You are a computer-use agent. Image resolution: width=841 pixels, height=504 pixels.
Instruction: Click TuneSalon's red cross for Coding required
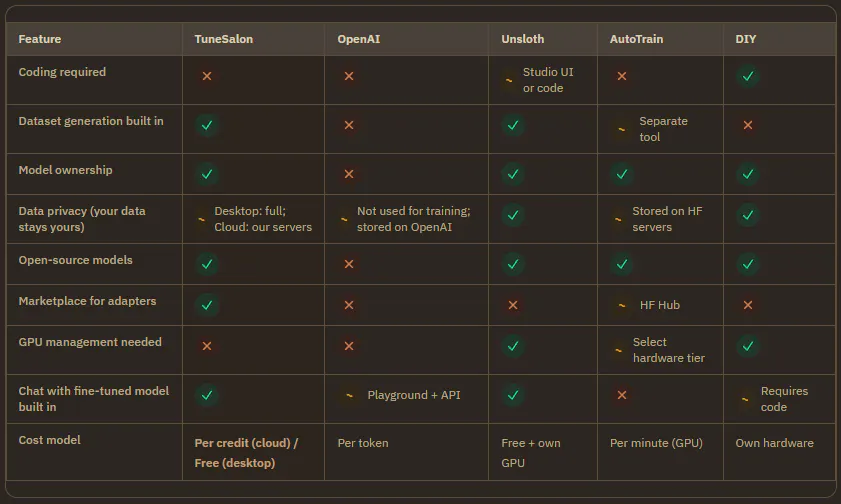[x=207, y=76]
